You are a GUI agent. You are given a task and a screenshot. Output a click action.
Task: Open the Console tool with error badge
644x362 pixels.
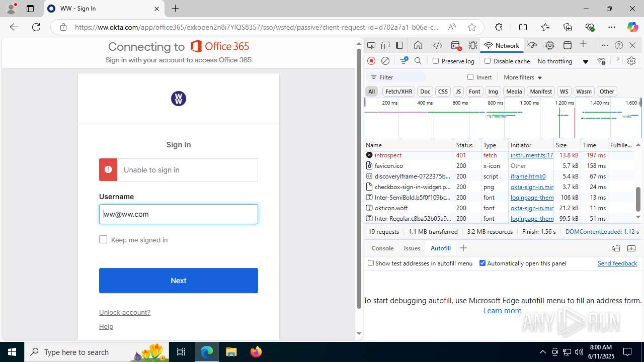tap(456, 45)
